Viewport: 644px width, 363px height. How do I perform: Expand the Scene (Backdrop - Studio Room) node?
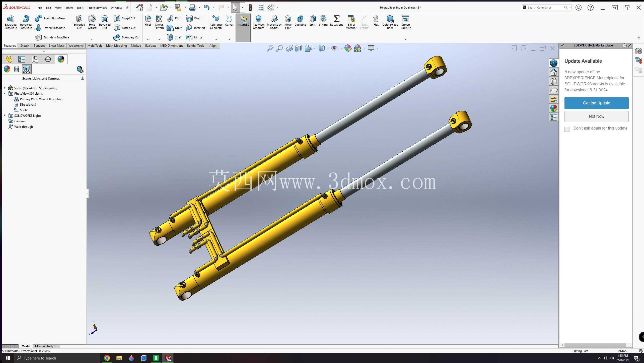tap(5, 88)
